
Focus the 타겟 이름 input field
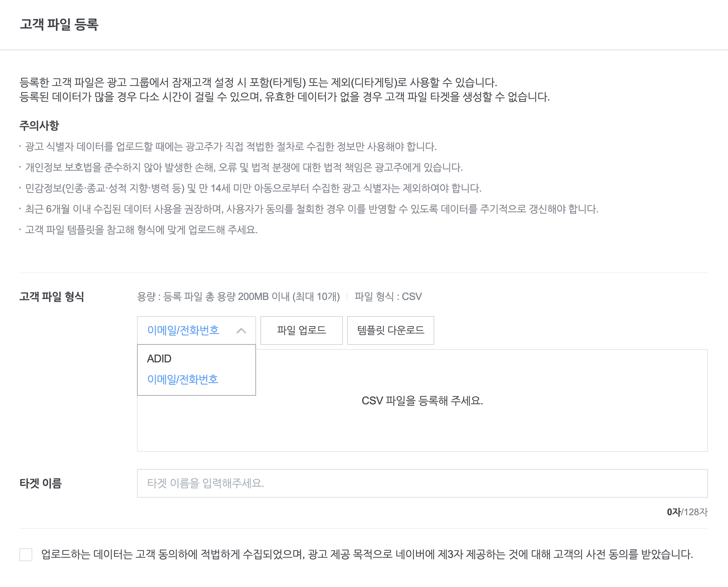[422, 483]
